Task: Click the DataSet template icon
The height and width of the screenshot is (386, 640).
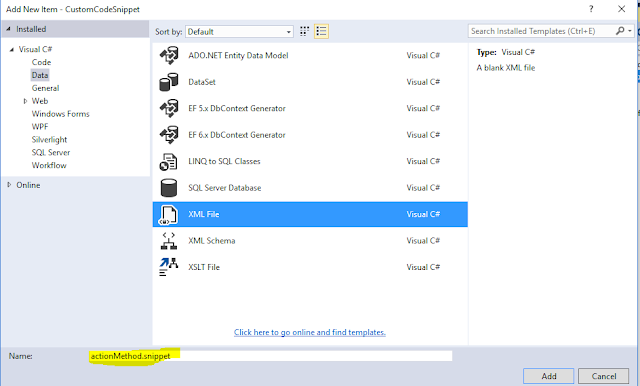Action: 169,82
